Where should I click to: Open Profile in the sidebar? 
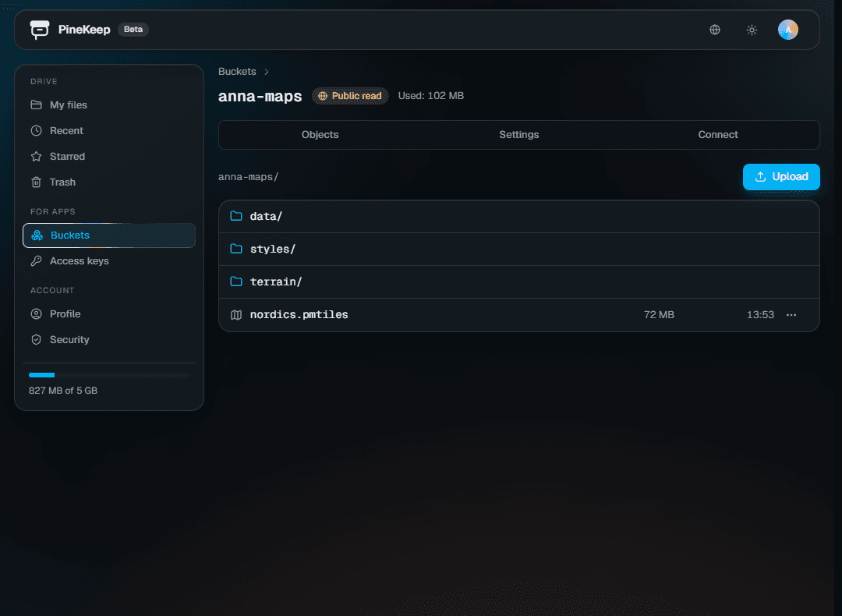coord(109,313)
